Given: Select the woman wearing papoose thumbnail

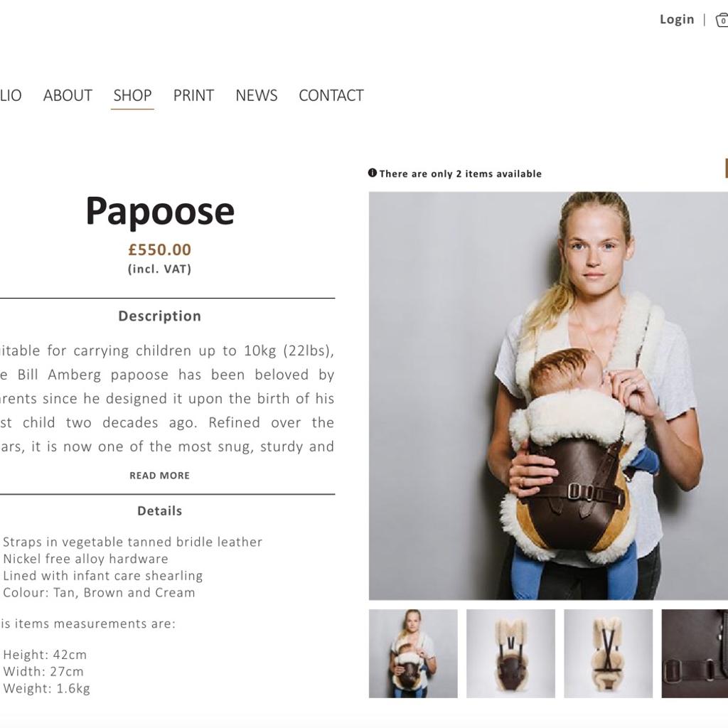Looking at the screenshot, I should pyautogui.click(x=413, y=653).
